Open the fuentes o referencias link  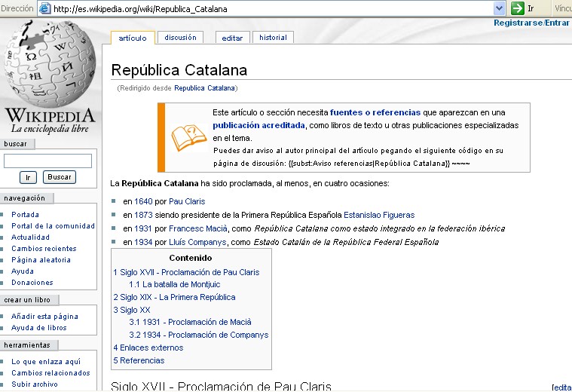tap(375, 112)
